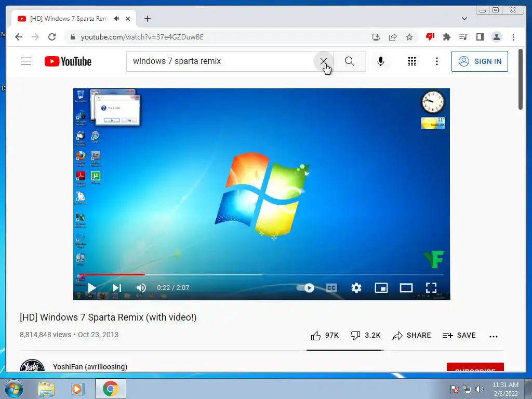The image size is (532, 399).
Task: Open the system volume tray icon
Action: pyautogui.click(x=480, y=389)
